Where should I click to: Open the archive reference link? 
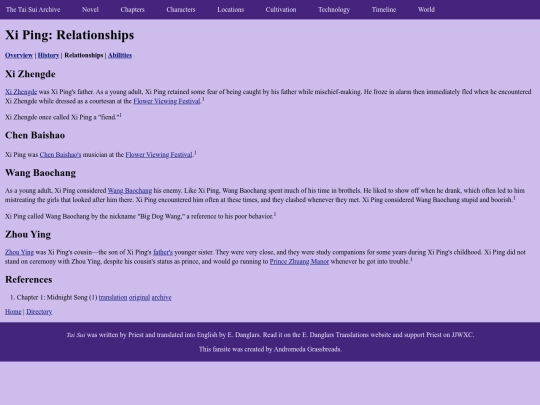162,298
